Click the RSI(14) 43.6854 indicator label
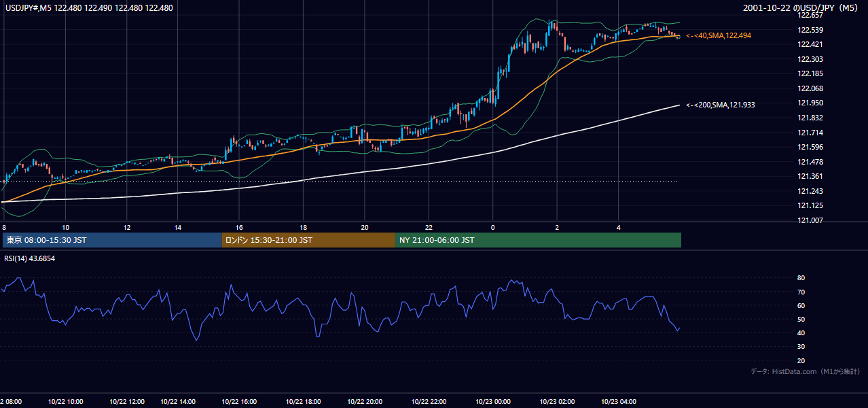868x408 pixels. 30,259
